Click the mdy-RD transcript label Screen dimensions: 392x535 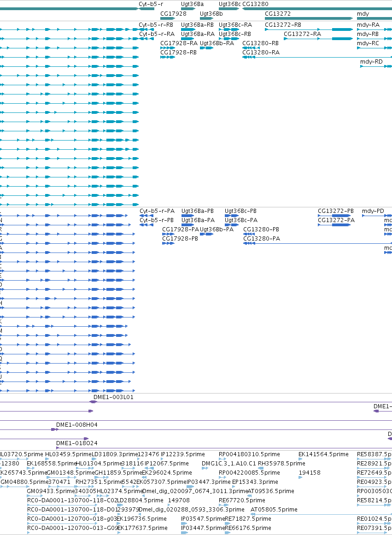(372, 62)
